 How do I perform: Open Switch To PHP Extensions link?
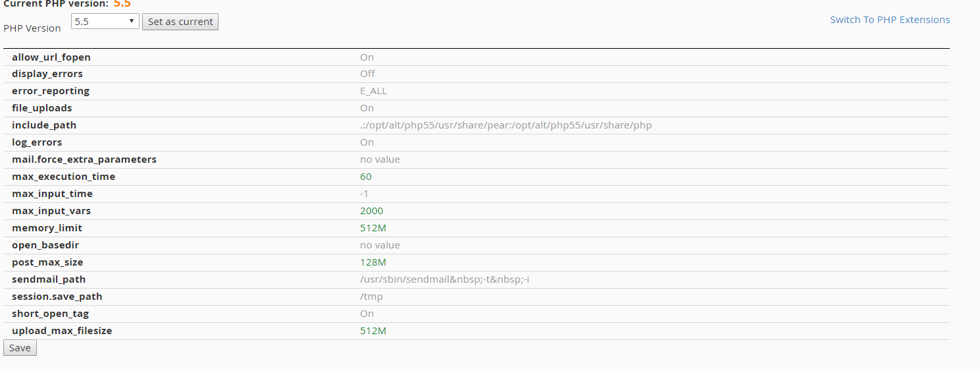[x=890, y=20]
